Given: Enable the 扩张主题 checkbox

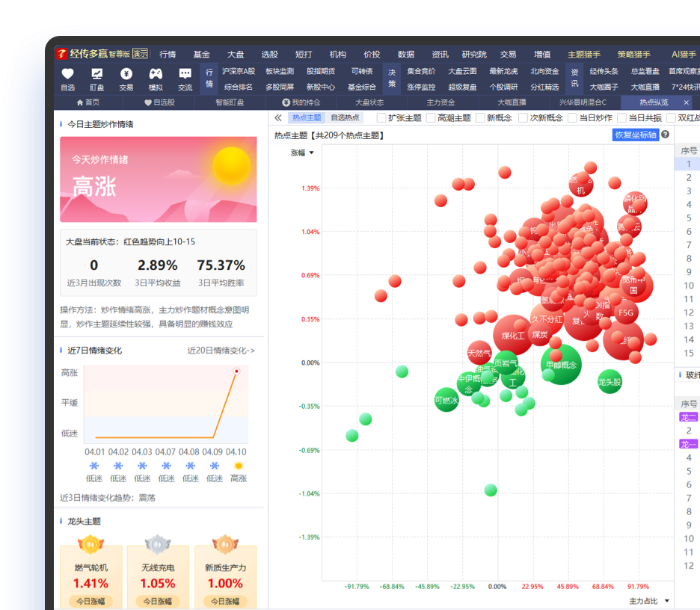Looking at the screenshot, I should coord(381,118).
